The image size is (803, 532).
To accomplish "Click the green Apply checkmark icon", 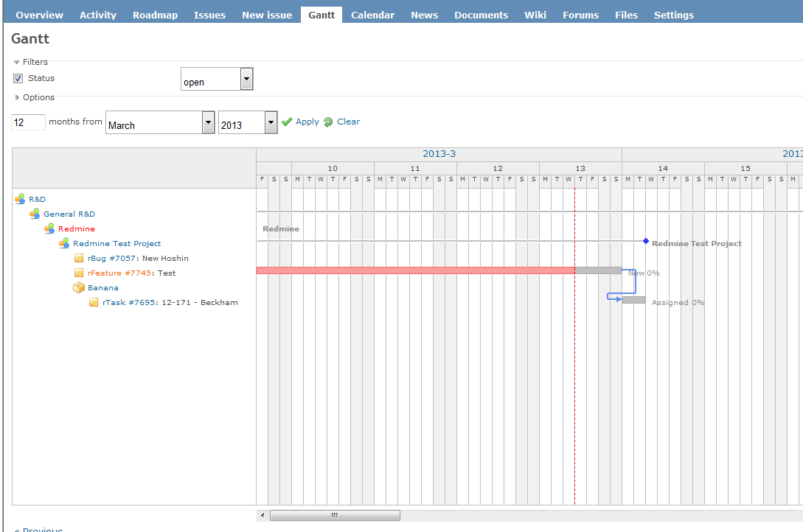I will pyautogui.click(x=287, y=122).
